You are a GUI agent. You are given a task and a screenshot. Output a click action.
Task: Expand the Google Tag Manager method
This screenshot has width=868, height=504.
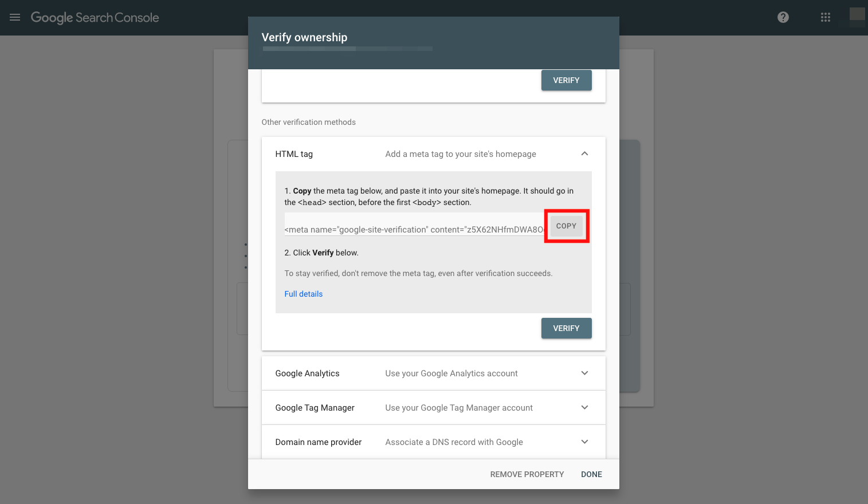pyautogui.click(x=584, y=407)
